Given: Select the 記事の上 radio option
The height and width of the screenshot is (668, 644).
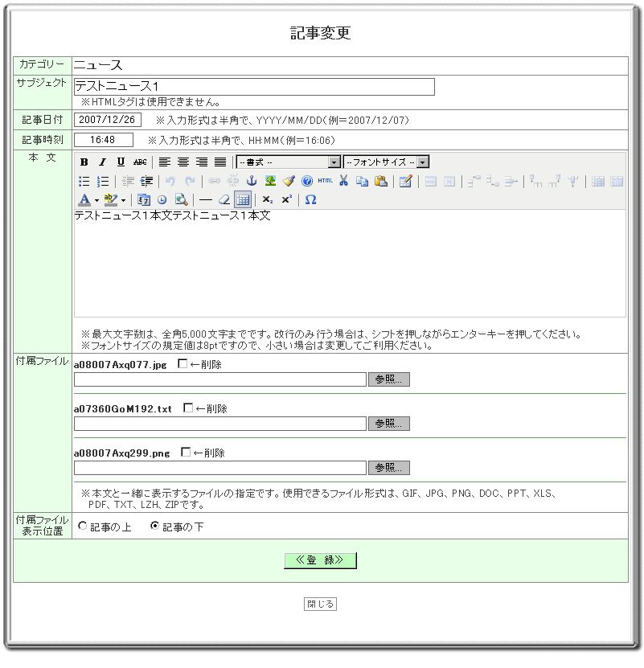Looking at the screenshot, I should (83, 526).
